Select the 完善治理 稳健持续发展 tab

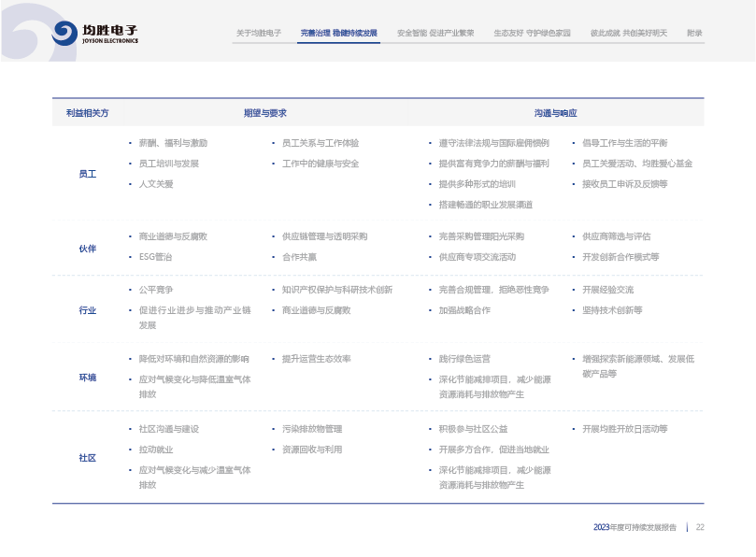339,33
